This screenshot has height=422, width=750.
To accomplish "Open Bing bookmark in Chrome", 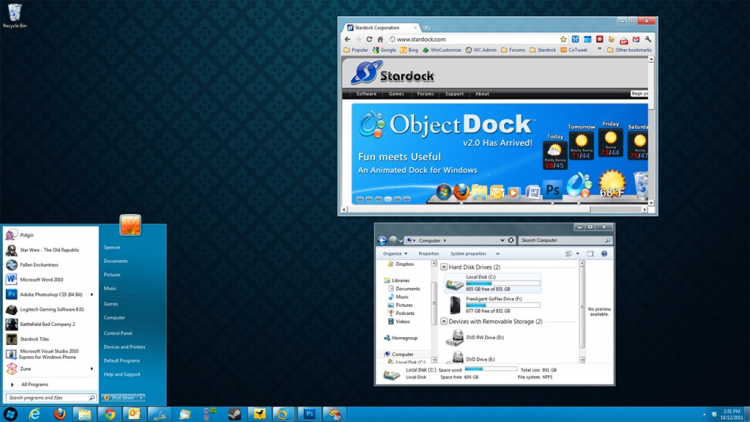I will pos(409,50).
